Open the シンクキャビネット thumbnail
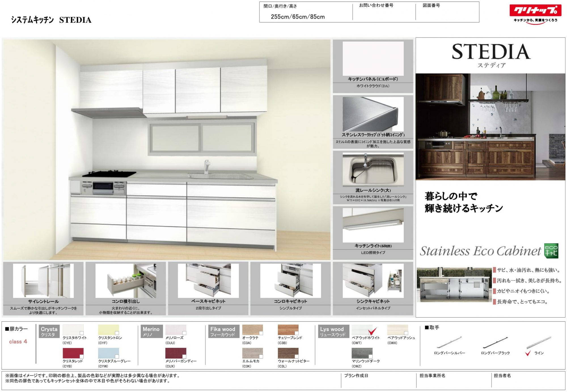Viewport: 567px width, 392px height. click(x=373, y=281)
